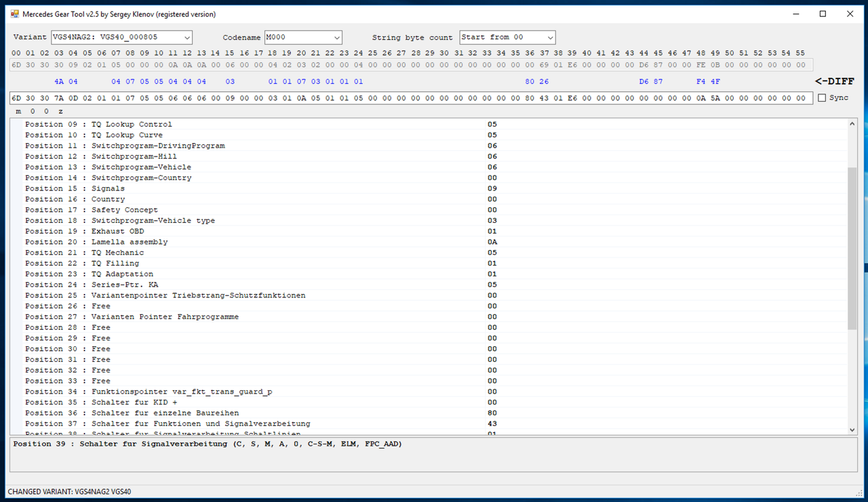Click blue diff bytes 4A 04
The width and height of the screenshot is (868, 502).
66,81
